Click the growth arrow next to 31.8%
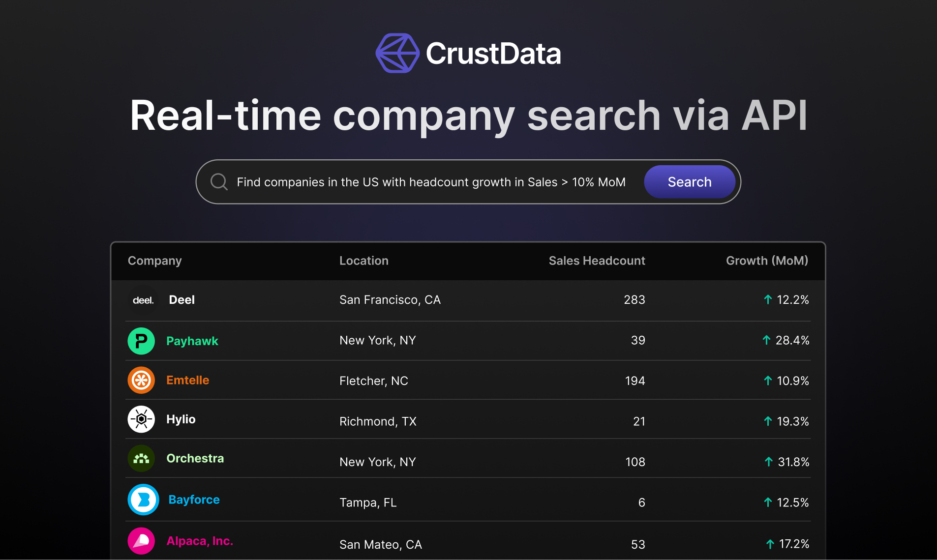This screenshot has width=937, height=560. pyautogui.click(x=769, y=462)
